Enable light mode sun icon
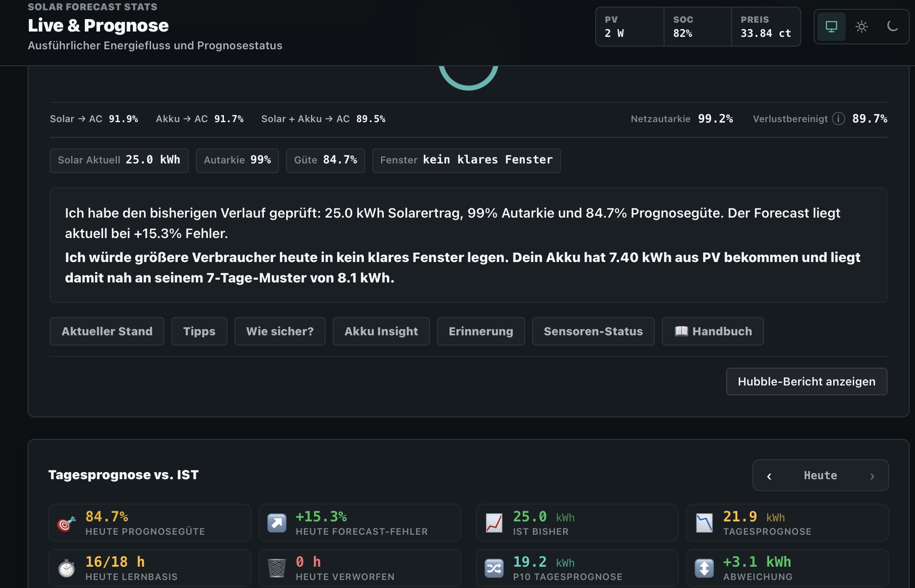915x588 pixels. (x=862, y=27)
